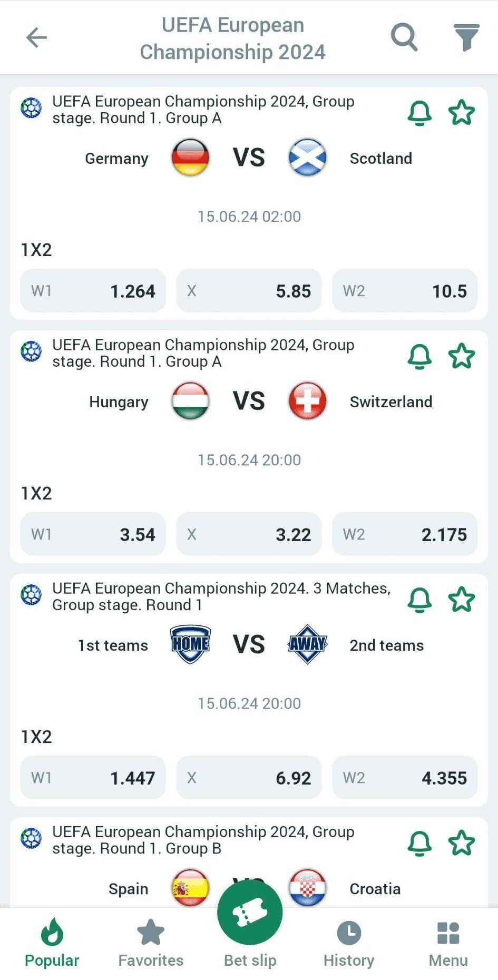
Task: Go back using the arrow icon
Action: (x=36, y=37)
